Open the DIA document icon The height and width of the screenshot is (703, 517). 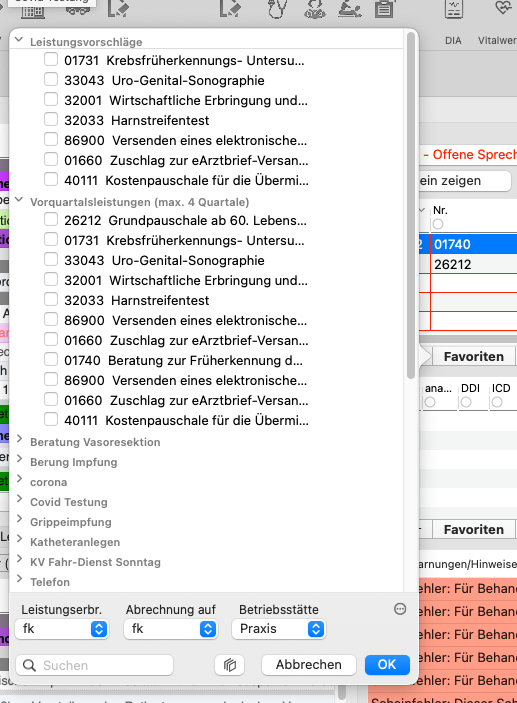click(453, 9)
